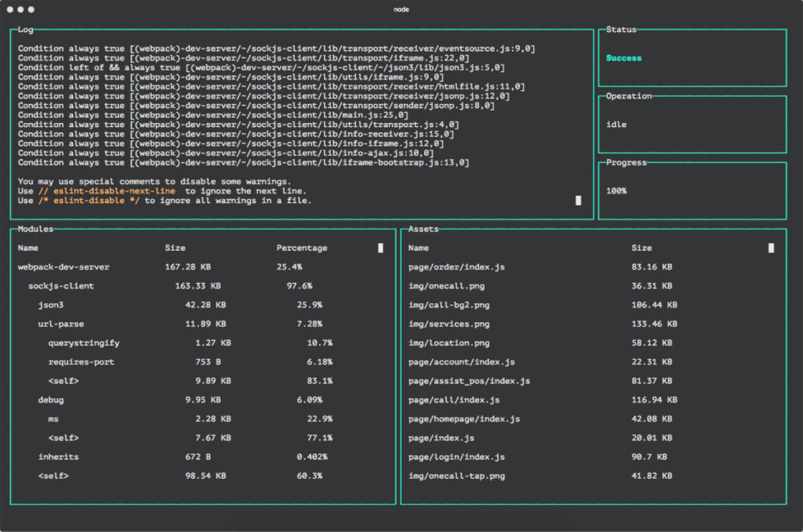Click the Assets panel scrollbar handle
This screenshot has width=803, height=532.
[772, 248]
